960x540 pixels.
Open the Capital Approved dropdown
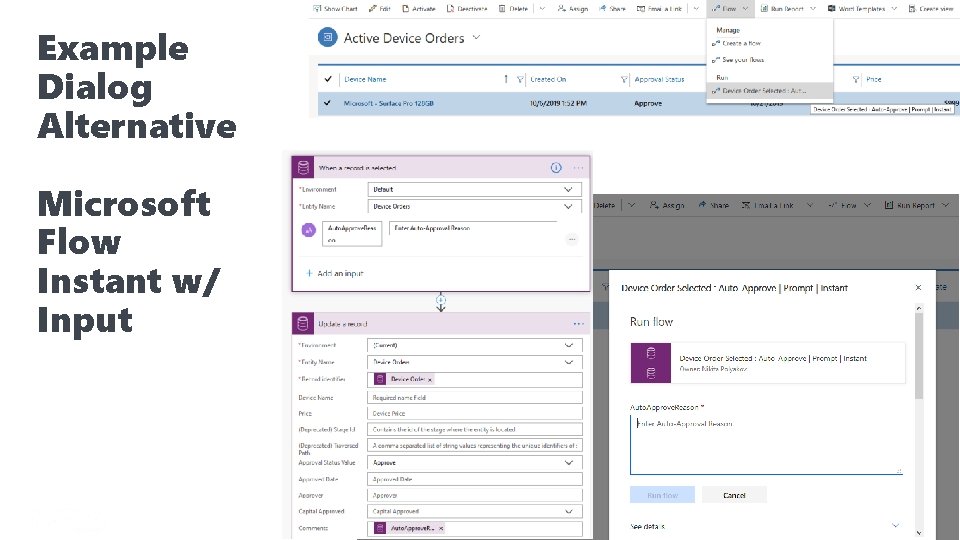[474, 511]
